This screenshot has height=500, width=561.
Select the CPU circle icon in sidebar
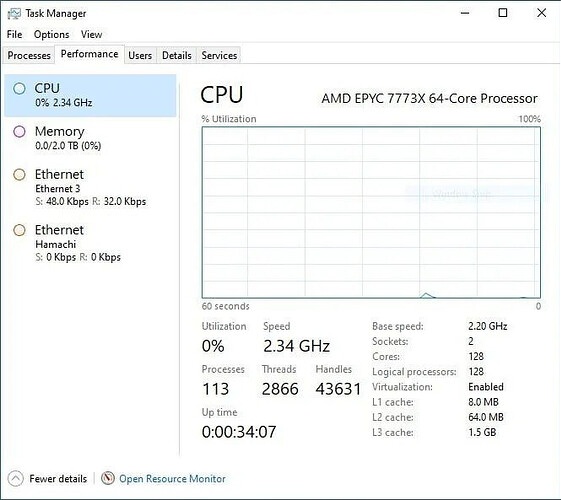click(19, 88)
